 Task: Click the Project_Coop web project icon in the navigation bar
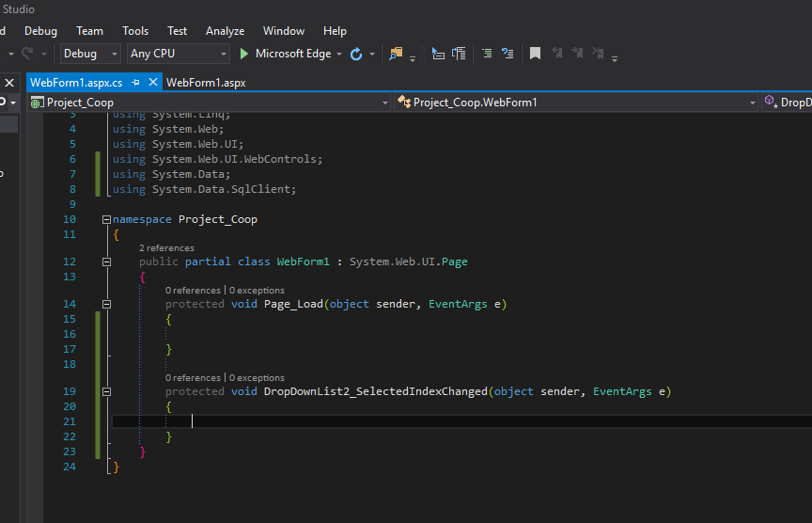[37, 103]
